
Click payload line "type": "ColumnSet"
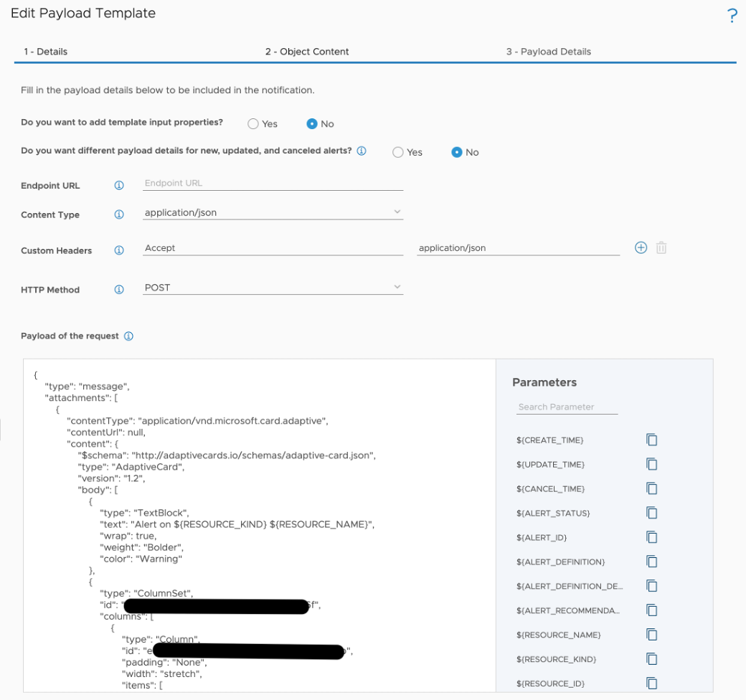146,593
